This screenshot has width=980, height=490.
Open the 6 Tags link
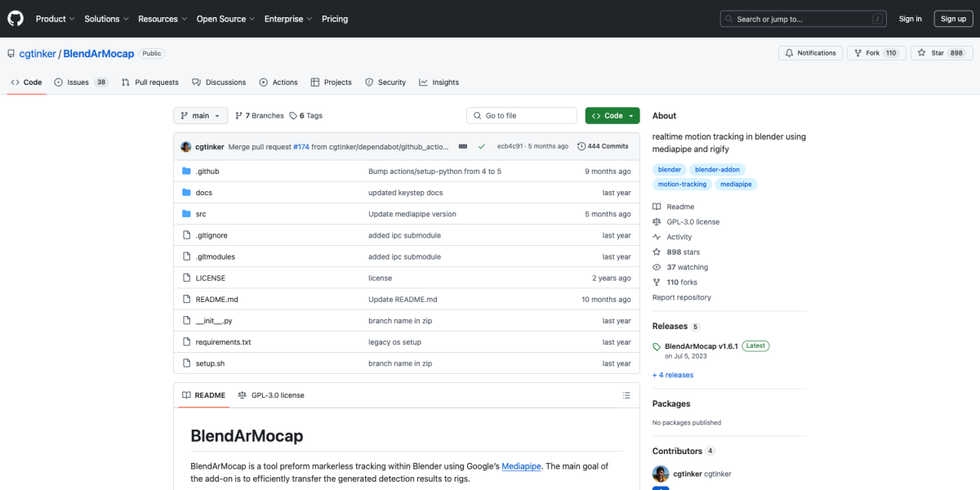point(306,116)
